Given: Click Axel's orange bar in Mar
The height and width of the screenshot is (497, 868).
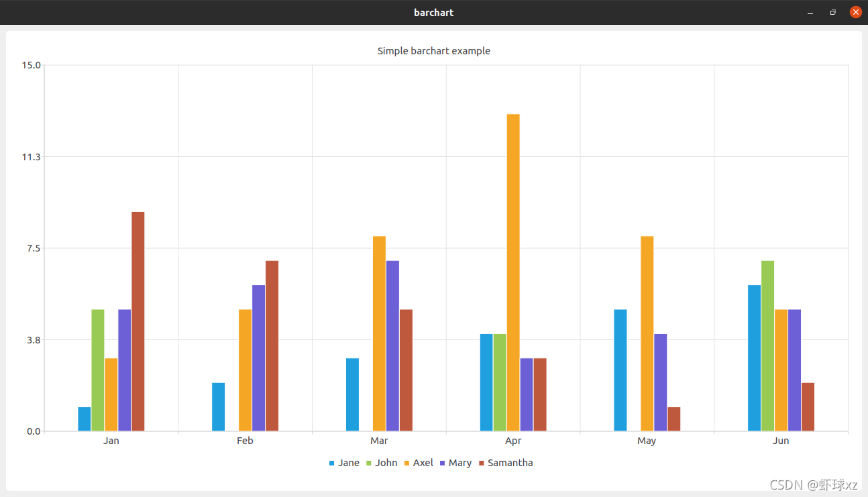Looking at the screenshot, I should 380,333.
